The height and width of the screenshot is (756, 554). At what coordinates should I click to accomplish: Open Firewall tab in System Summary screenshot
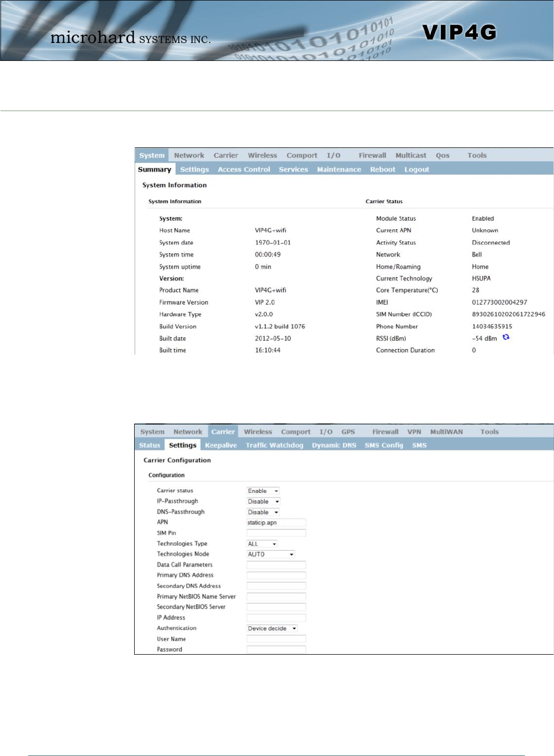(x=372, y=155)
